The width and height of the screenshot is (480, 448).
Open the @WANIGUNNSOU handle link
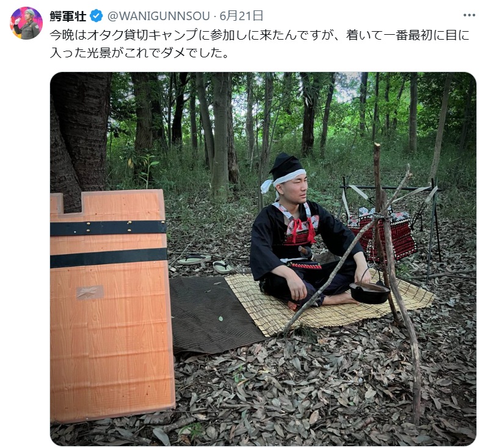tap(159, 16)
